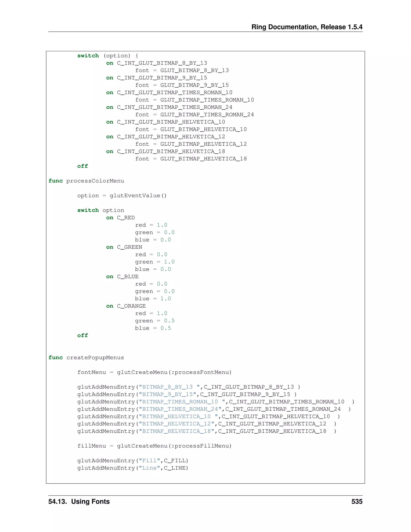Click 'font = GLUT_BITMAP_TIMES_ROMAN_24' assignment

[x=194, y=114]
